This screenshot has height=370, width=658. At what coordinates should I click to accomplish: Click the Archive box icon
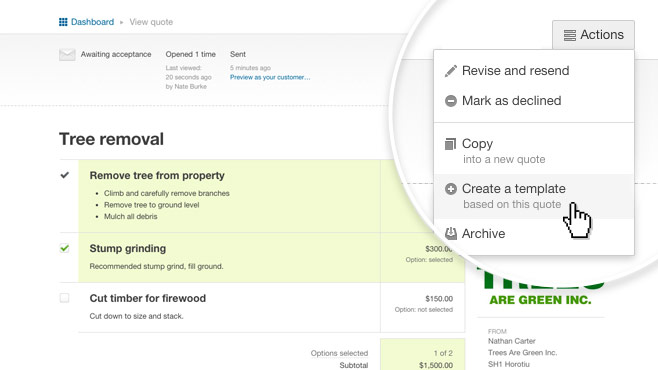click(451, 234)
